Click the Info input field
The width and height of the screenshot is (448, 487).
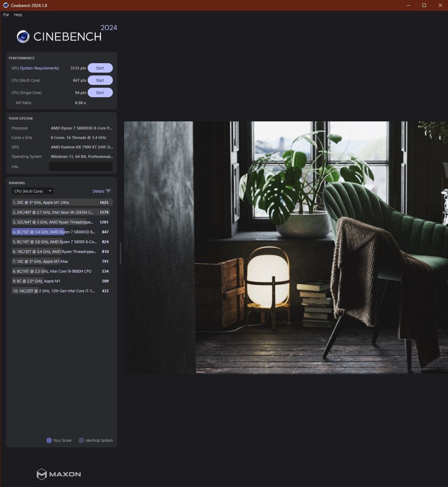(81, 166)
